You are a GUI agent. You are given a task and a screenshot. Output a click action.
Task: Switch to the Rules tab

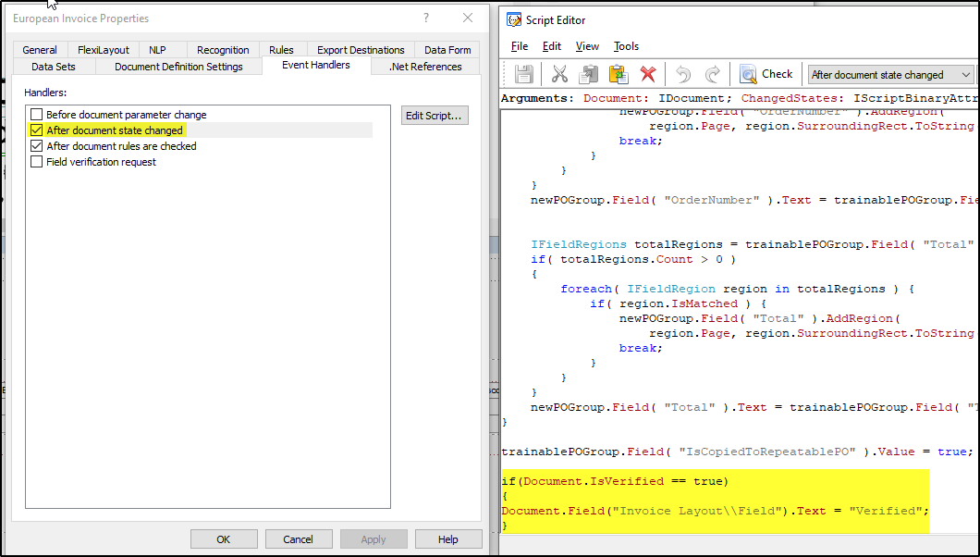[281, 50]
